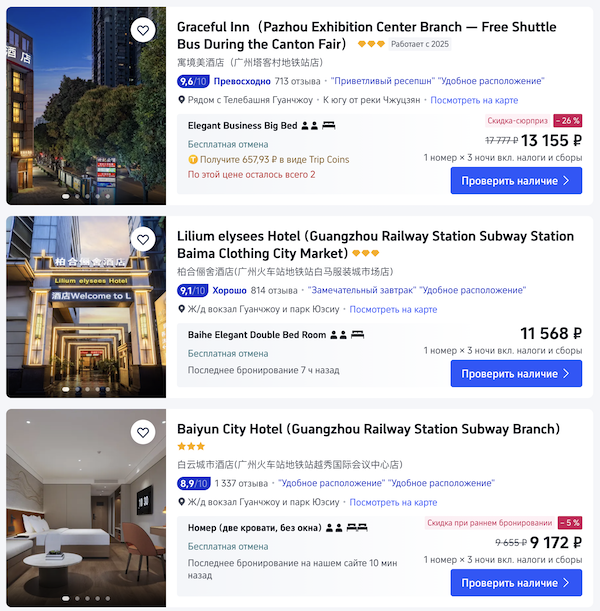Open Graceful Inn street photo thumbnail
The image size is (600, 611).
click(86, 106)
